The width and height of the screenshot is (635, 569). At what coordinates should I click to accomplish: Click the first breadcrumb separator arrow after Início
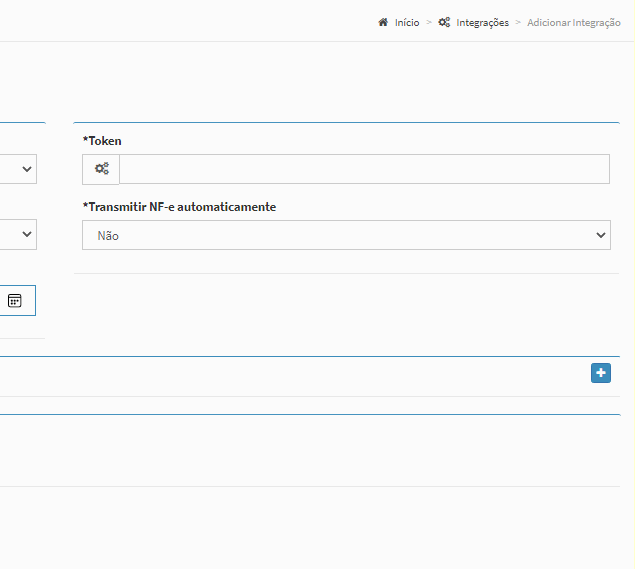[x=429, y=22]
